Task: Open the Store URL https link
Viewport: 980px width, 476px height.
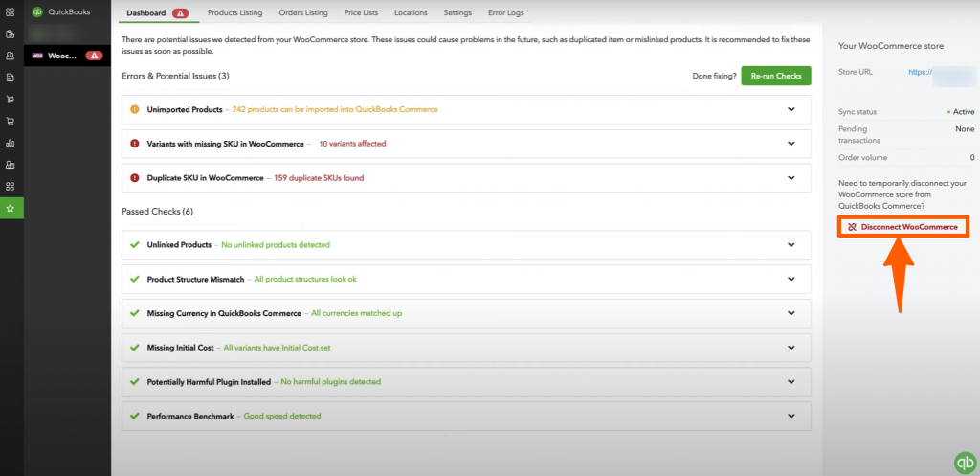Action: click(919, 73)
